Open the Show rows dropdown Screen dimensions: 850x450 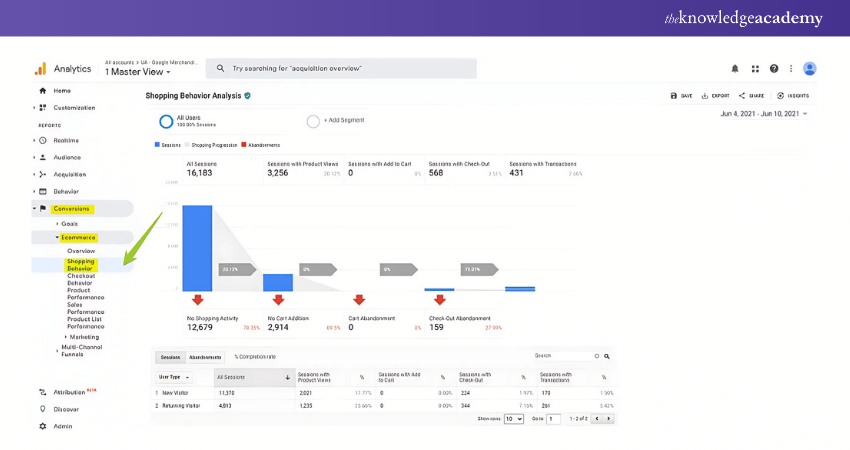click(513, 419)
